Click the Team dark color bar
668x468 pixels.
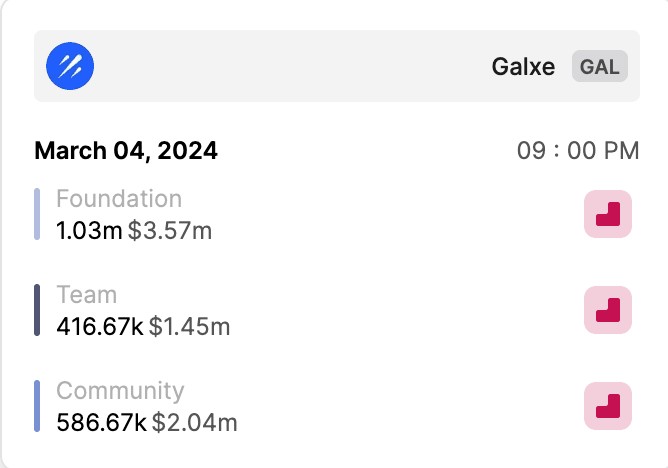(37, 310)
